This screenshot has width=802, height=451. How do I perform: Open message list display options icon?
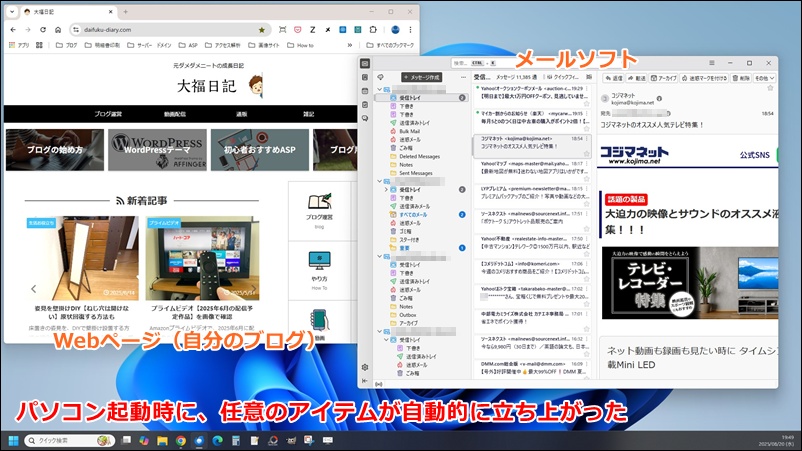(x=589, y=77)
